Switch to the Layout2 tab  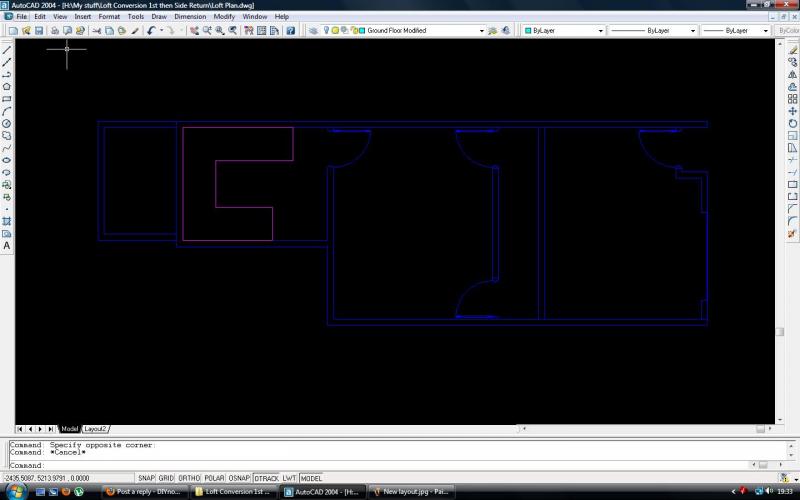coord(95,429)
